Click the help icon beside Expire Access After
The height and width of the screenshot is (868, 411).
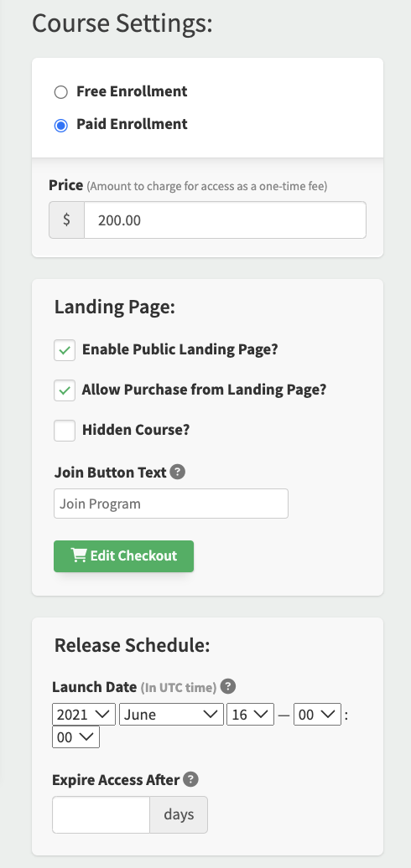coord(190,779)
